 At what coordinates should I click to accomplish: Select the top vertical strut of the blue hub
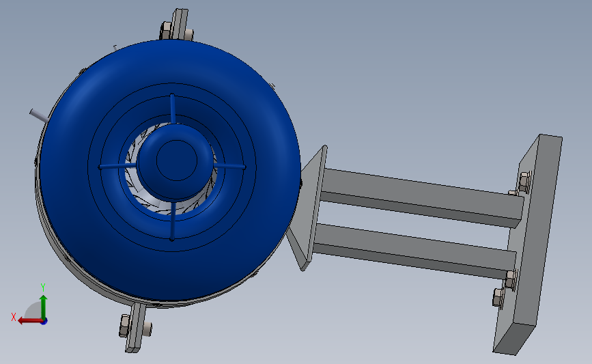tap(173, 109)
